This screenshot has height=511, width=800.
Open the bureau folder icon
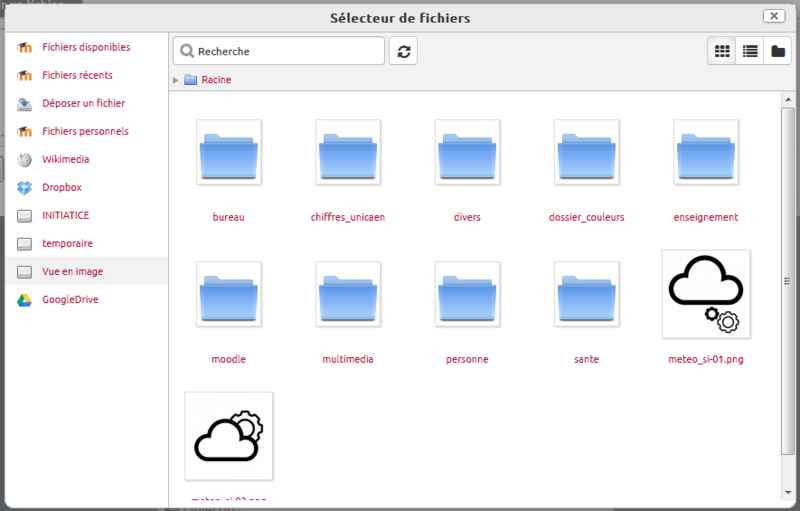tap(229, 153)
